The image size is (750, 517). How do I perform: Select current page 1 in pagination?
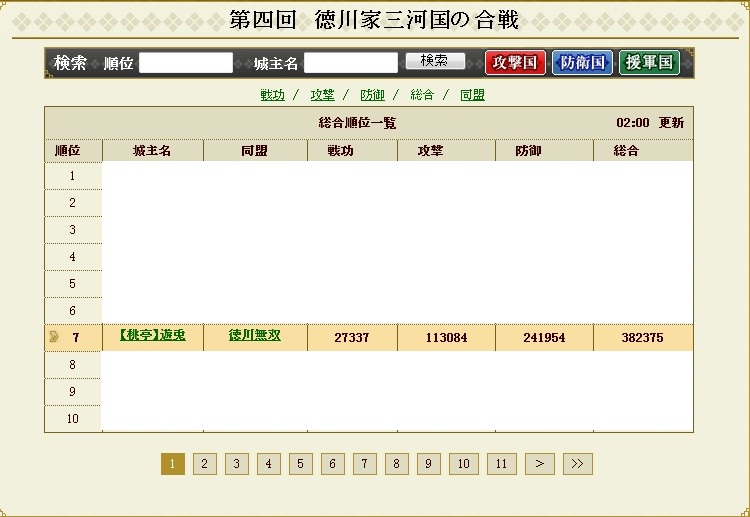(173, 464)
